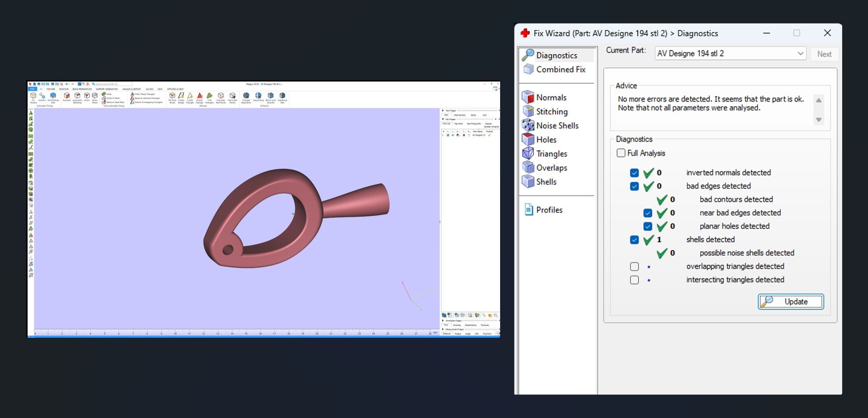Toggle part visibility eye in Part List
This screenshot has height=418, width=868.
click(453, 135)
